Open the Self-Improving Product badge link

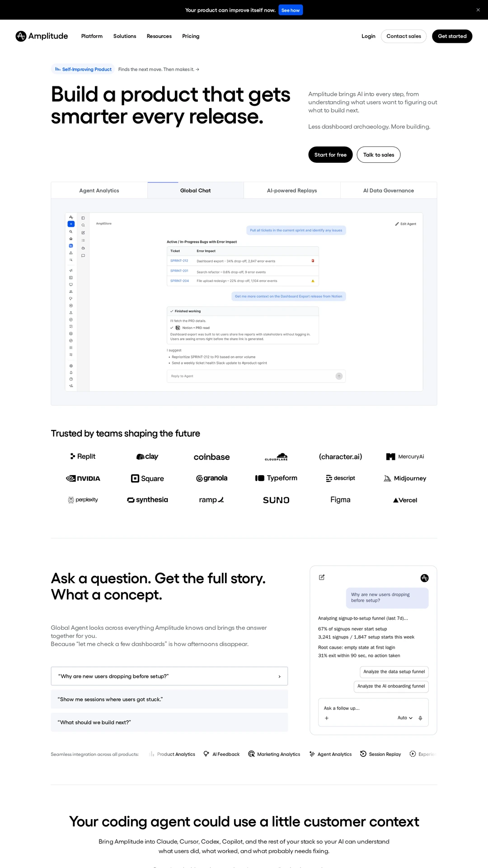click(84, 69)
